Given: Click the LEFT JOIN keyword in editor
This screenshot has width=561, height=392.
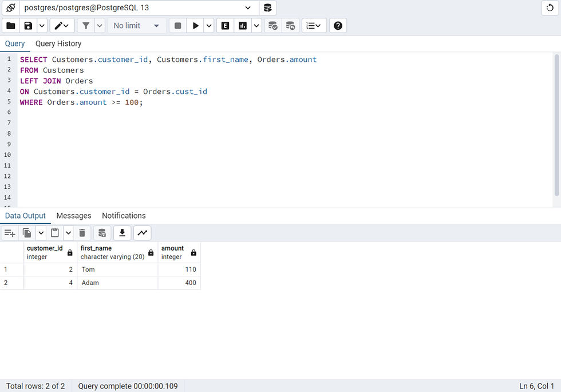Looking at the screenshot, I should point(41,81).
